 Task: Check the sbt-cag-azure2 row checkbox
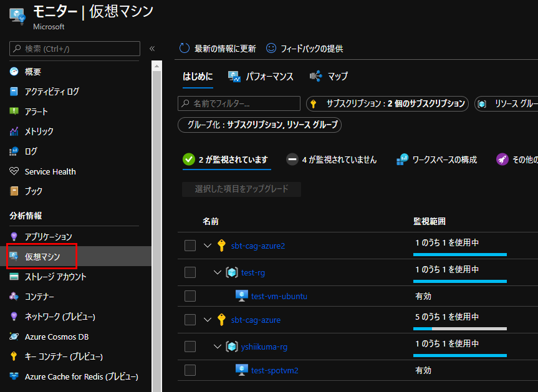click(190, 246)
